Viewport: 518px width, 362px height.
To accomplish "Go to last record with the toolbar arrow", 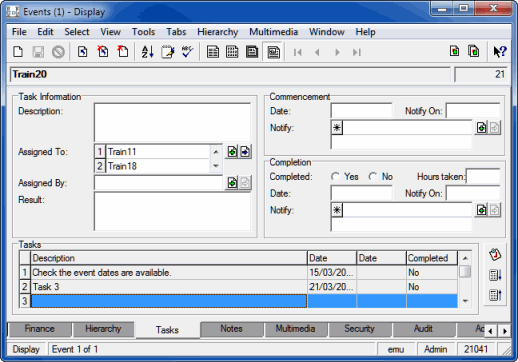I will tap(357, 52).
